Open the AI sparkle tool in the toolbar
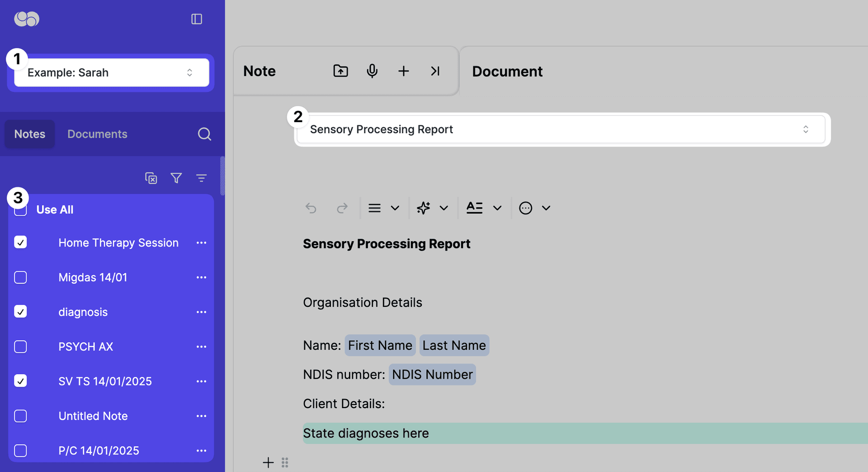 tap(423, 208)
